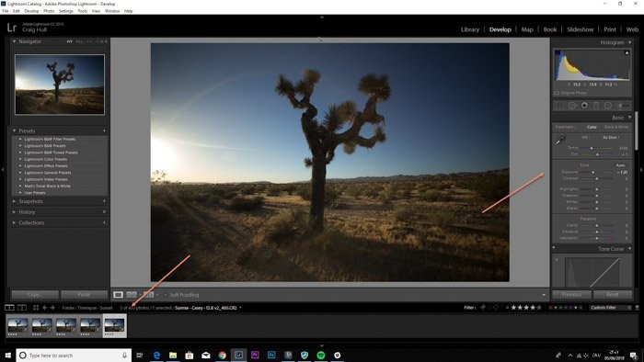This screenshot has width=644, height=362.
Task: Select the Red Eye Correction tool
Action: pos(584,106)
